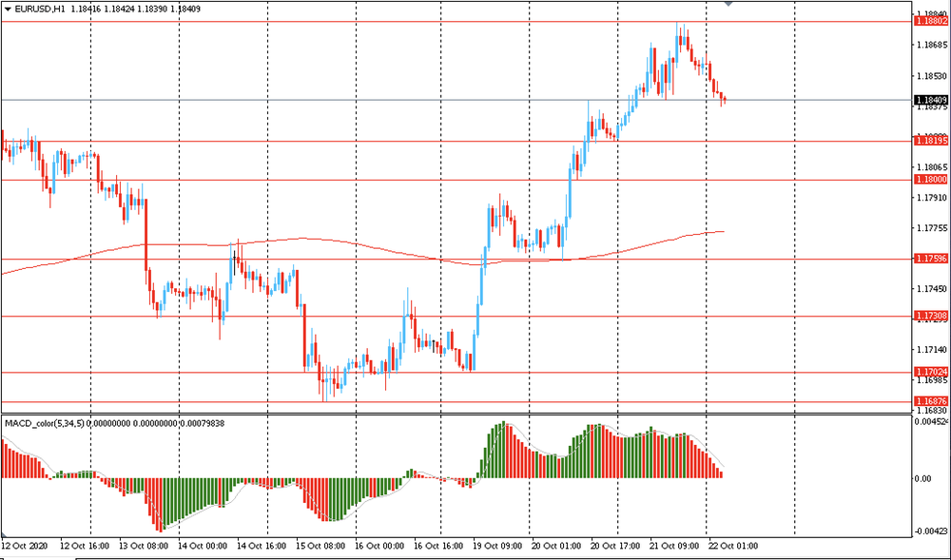Screen dimensions: 951x560
Task: Click the 13 Oct 08:00 time axis label
Action: click(144, 547)
